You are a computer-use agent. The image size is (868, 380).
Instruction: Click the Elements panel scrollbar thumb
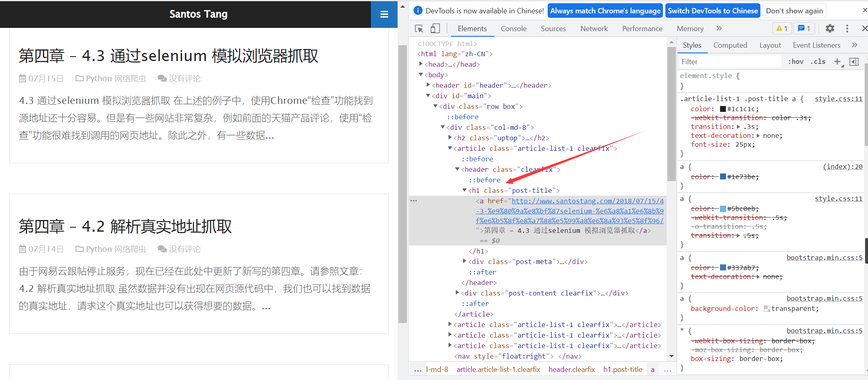coord(671,114)
